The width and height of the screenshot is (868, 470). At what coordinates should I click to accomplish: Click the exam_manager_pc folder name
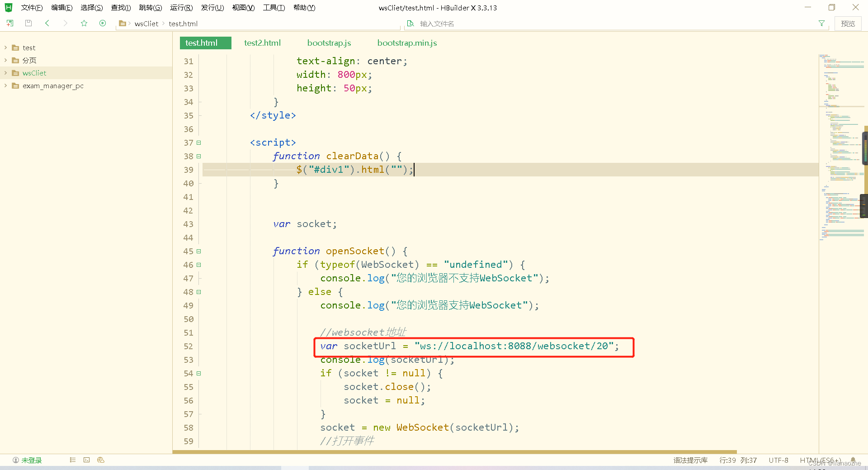click(53, 85)
